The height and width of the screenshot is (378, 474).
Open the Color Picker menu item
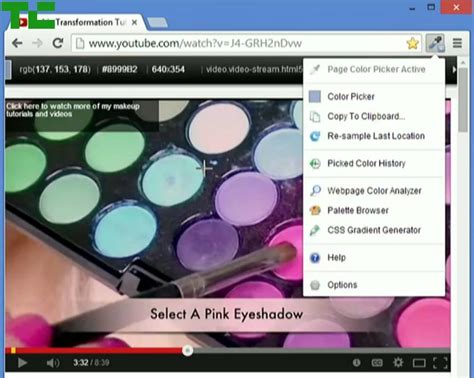pyautogui.click(x=374, y=97)
